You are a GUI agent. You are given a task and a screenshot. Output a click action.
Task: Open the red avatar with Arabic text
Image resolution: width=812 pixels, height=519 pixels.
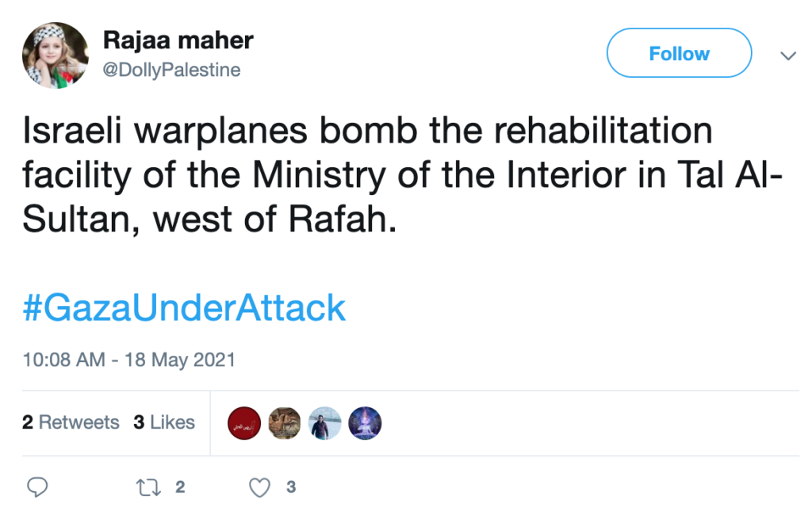pos(244,423)
